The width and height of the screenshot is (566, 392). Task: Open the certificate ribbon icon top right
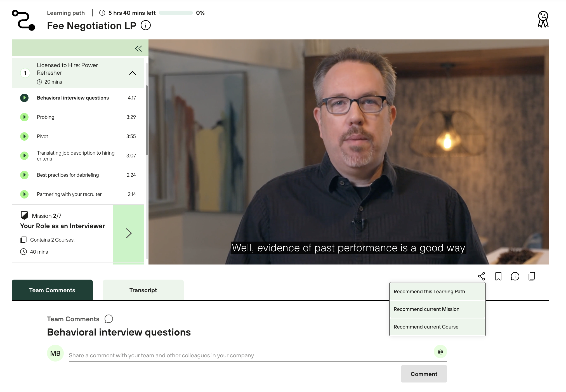pos(543,19)
